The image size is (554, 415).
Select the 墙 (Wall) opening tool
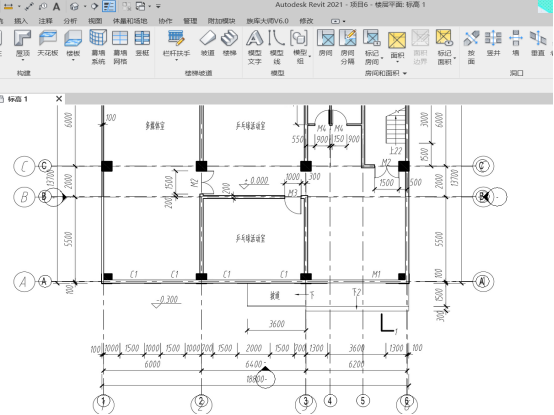(x=515, y=43)
